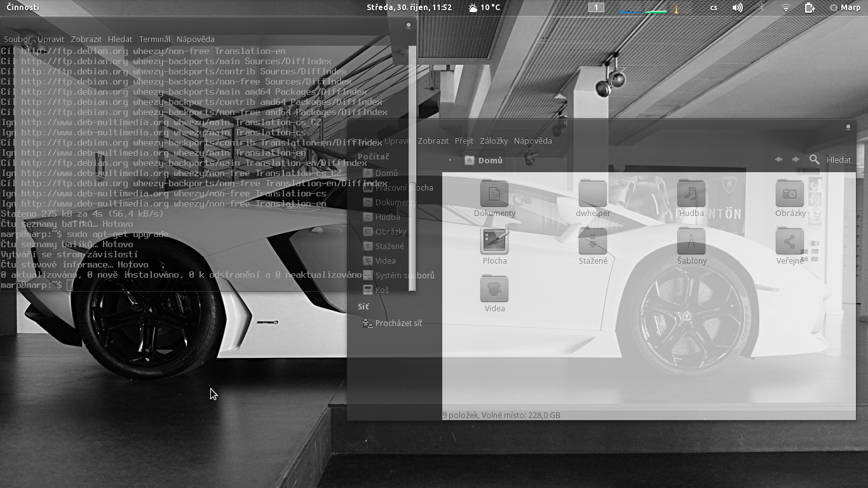
Task: Select Stažené in the sidebar
Action: tap(384, 246)
